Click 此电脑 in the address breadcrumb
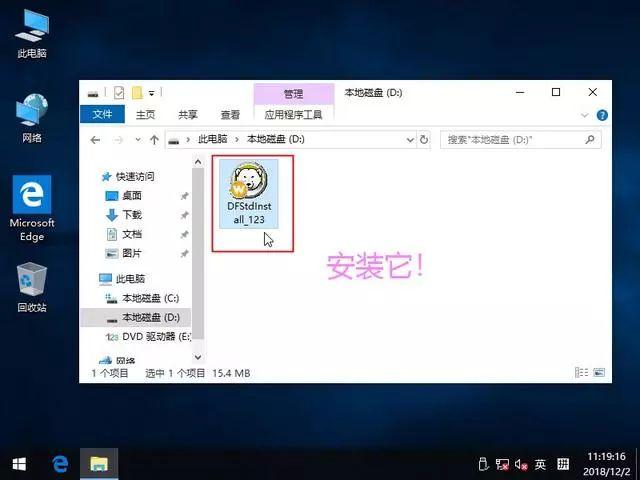This screenshot has height=480, width=640. 213,139
